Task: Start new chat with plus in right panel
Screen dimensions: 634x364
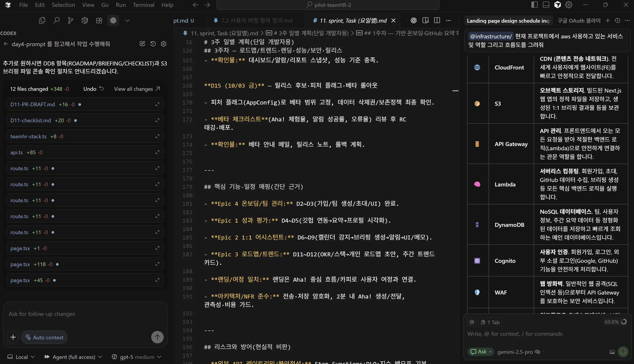Action: pos(608,21)
